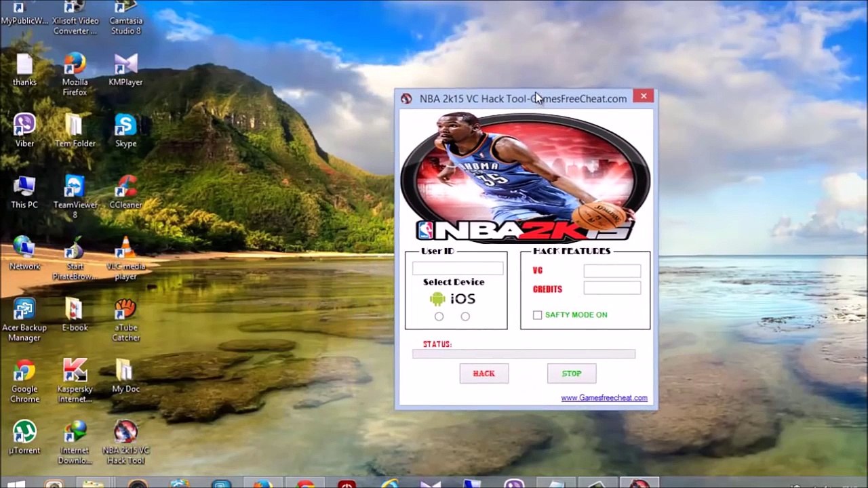
Task: Click the aTube Catcher desktop shortcut
Action: 125,320
